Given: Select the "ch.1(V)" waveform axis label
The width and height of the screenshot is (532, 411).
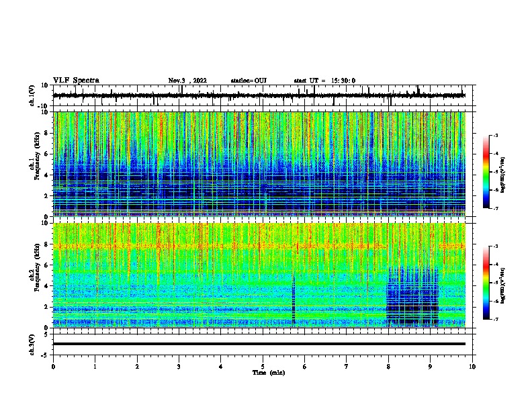Looking at the screenshot, I should (32, 95).
